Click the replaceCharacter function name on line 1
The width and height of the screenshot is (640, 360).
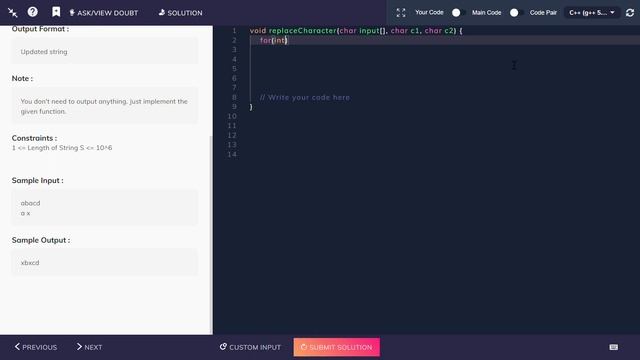[302, 31]
